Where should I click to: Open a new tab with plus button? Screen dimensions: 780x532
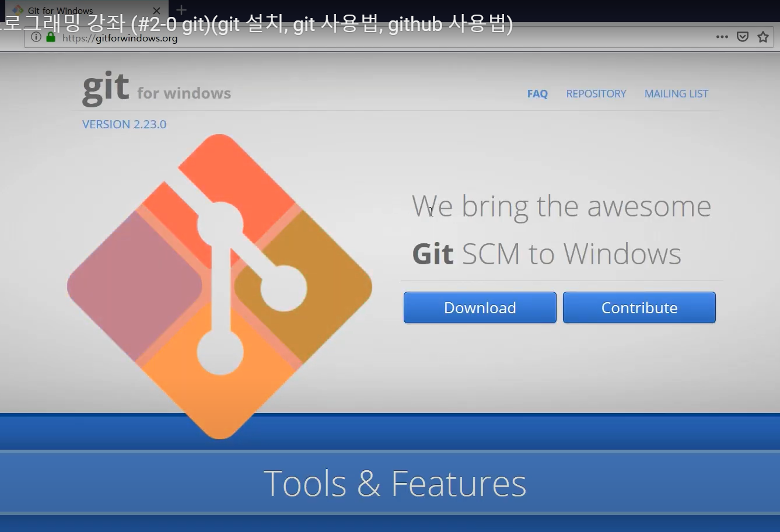(x=181, y=9)
